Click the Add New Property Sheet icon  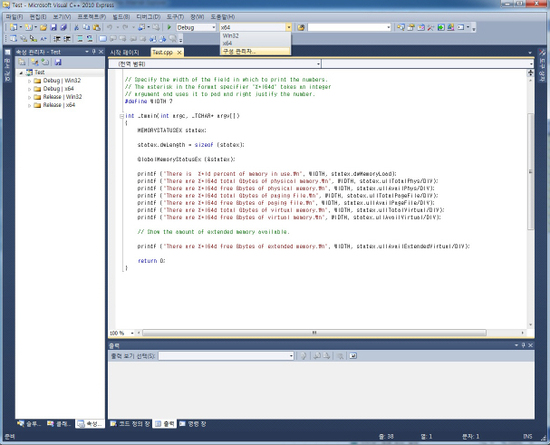tap(34, 62)
